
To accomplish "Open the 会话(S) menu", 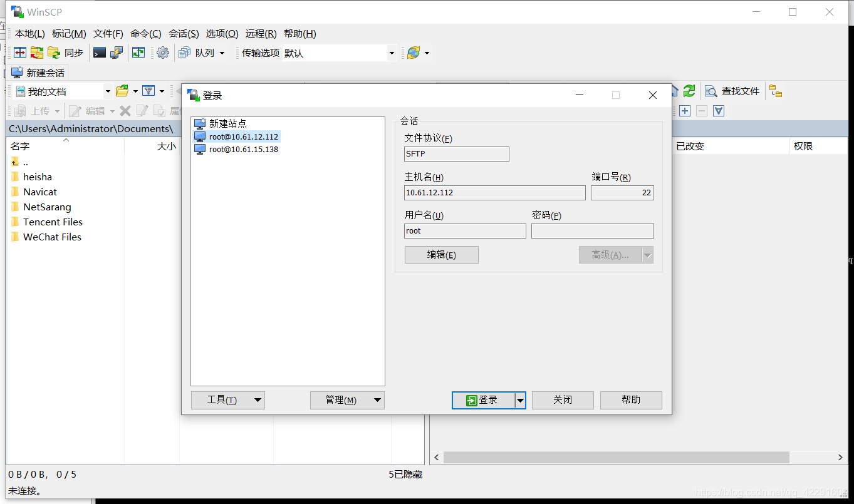I will 184,34.
